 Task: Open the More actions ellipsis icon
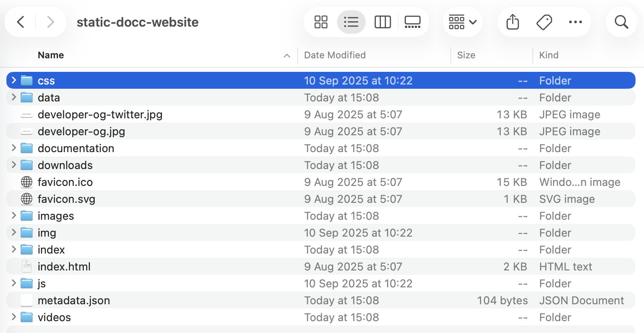pyautogui.click(x=575, y=22)
